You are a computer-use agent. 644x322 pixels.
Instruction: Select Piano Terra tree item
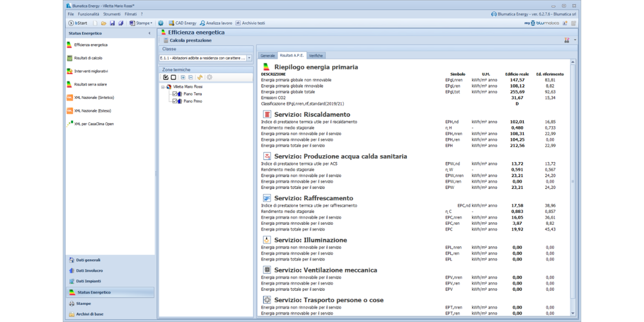point(193,94)
